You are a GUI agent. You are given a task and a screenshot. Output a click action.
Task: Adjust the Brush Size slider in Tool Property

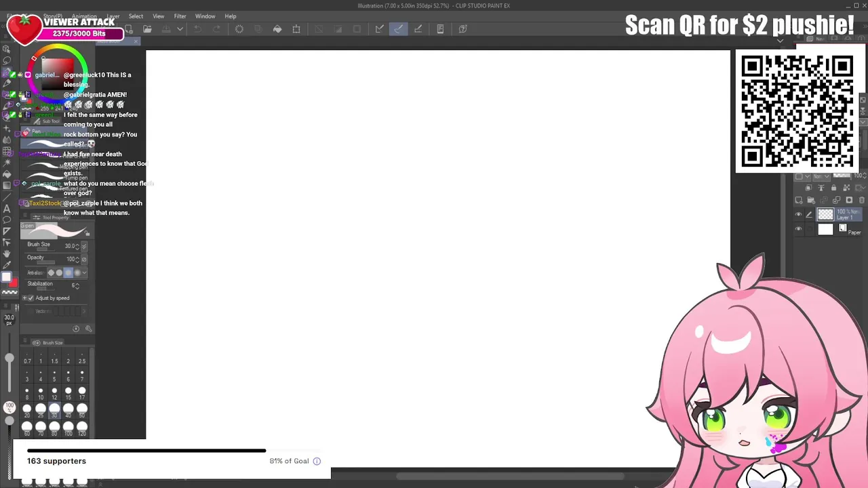pyautogui.click(x=45, y=250)
